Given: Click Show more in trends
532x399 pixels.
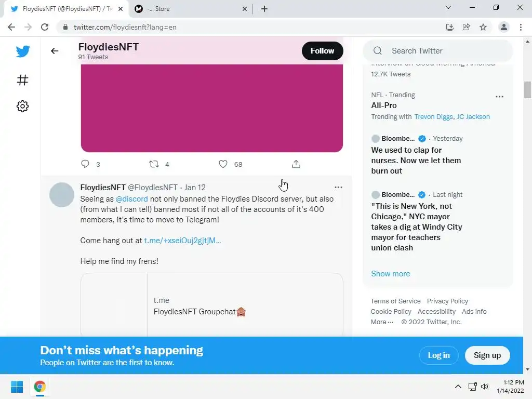Looking at the screenshot, I should 391,274.
